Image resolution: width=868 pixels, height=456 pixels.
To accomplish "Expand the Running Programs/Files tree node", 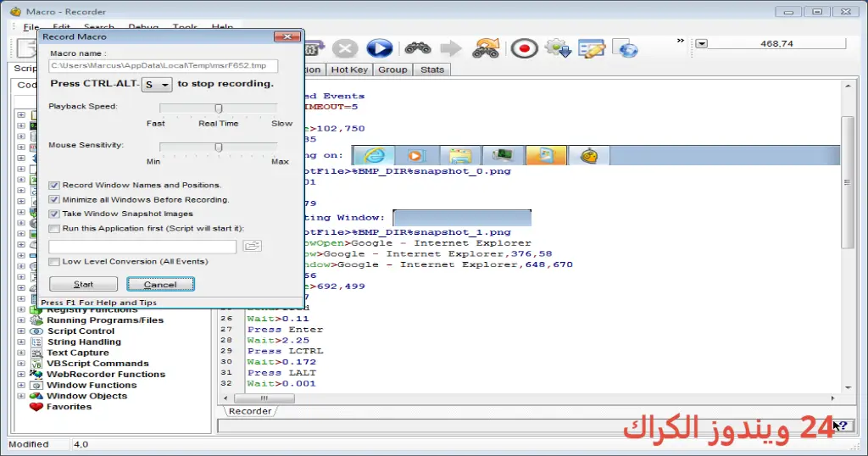I will (x=21, y=320).
